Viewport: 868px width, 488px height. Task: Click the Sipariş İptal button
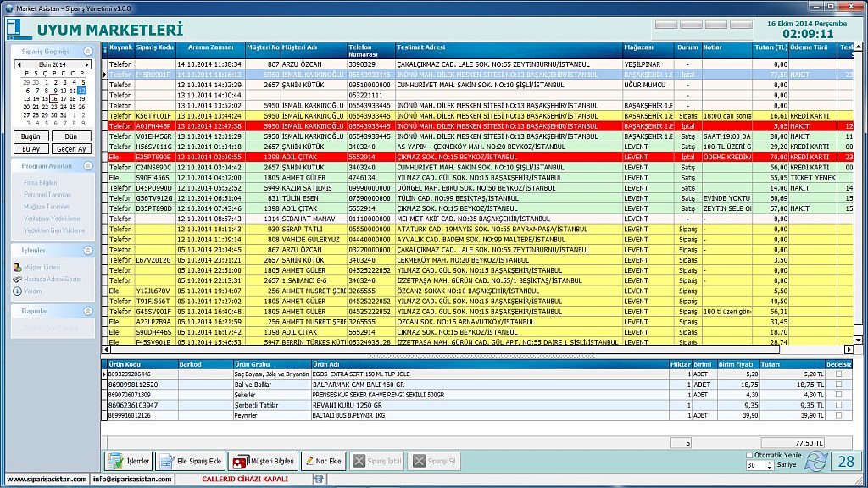coord(377,461)
